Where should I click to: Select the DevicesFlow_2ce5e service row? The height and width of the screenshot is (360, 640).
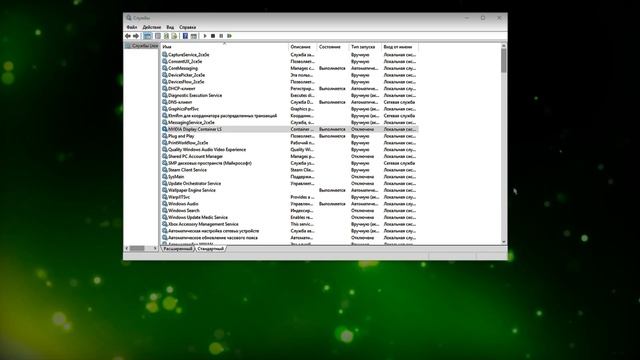pos(290,82)
